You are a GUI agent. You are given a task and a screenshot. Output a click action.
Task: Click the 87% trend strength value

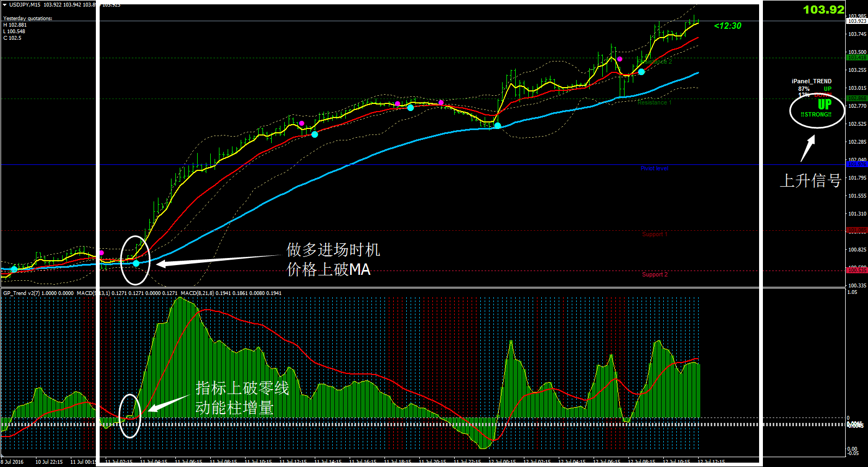[x=804, y=89]
